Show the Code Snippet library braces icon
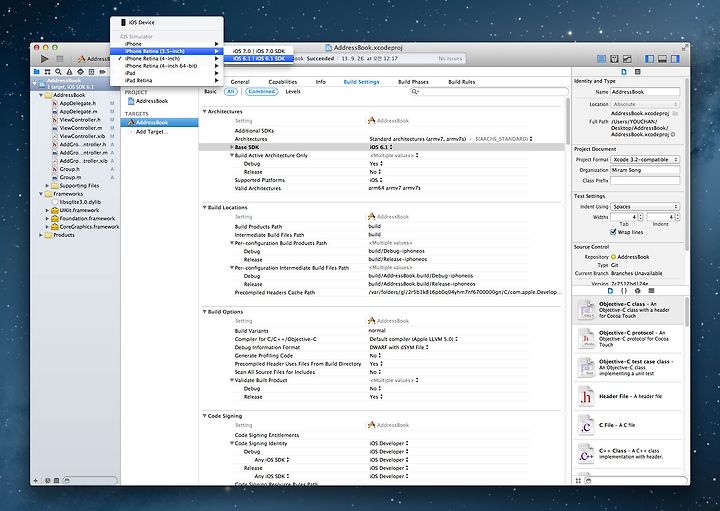The image size is (720, 511). [x=624, y=291]
